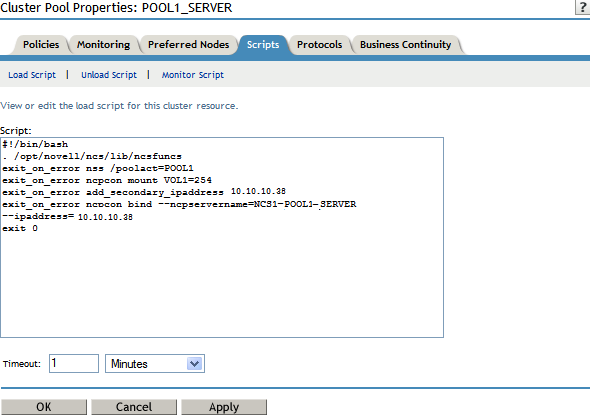Click the 'ncpcon mount VOL1=254' line

[107, 180]
